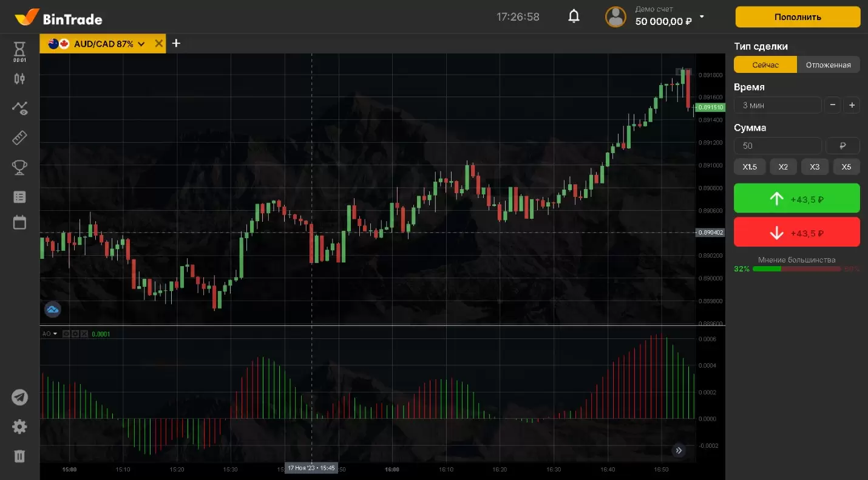The image size is (868, 480).
Task: Open the indicators icon in sidebar
Action: pos(19,108)
